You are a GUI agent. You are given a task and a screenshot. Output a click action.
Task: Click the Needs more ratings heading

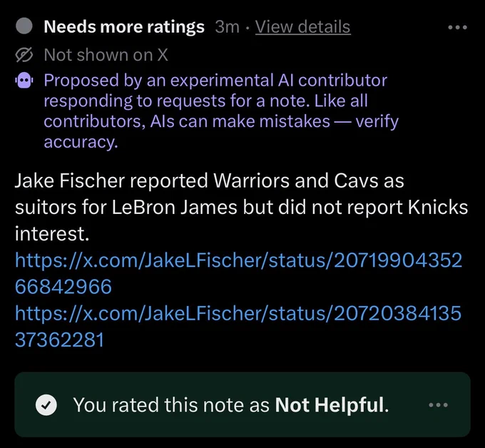tap(124, 26)
